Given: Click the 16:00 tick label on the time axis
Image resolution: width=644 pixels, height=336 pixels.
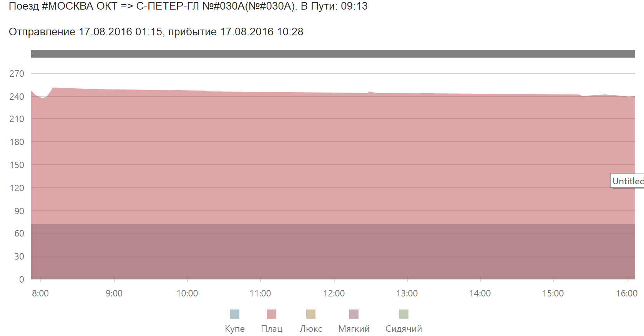Looking at the screenshot, I should point(626,293).
